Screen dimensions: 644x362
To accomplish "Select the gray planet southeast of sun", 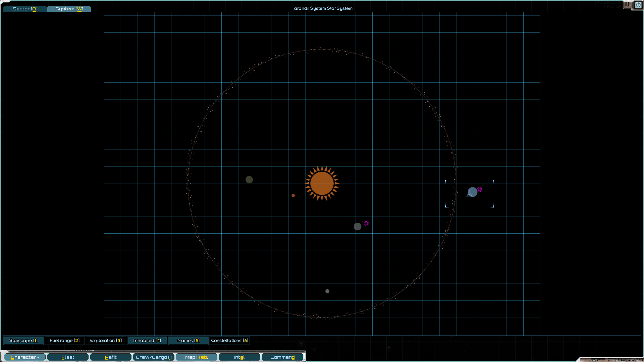I will (x=358, y=227).
